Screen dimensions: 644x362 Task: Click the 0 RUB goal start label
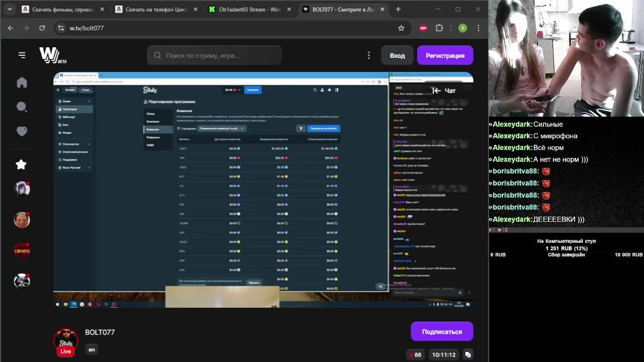click(x=498, y=255)
